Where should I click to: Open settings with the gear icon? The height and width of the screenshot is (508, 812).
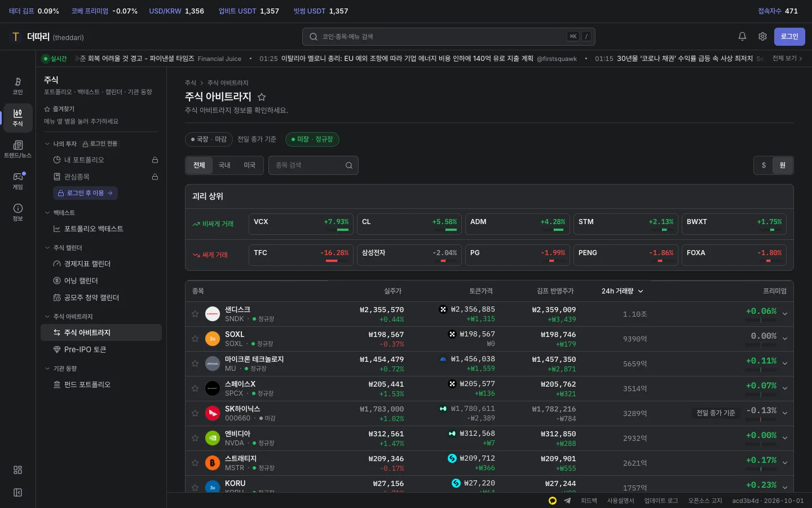(x=762, y=37)
